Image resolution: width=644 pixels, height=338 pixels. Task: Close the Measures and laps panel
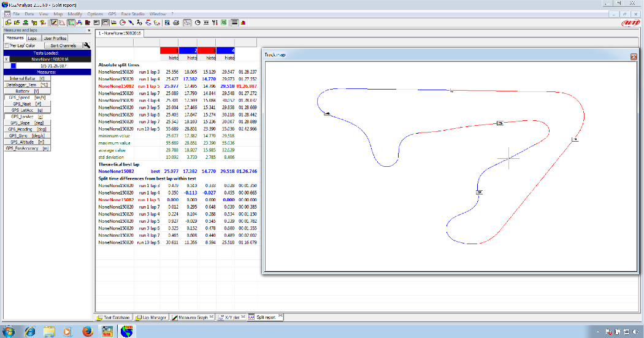coord(89,31)
